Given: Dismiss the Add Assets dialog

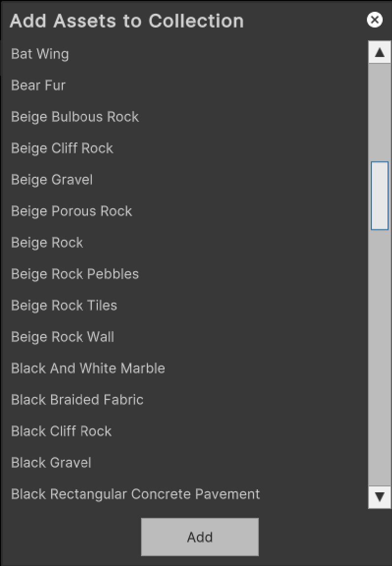Looking at the screenshot, I should pos(375,20).
